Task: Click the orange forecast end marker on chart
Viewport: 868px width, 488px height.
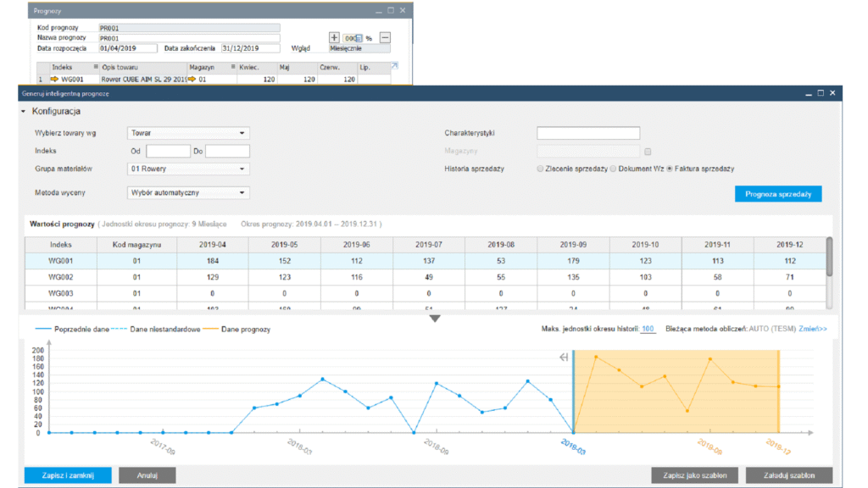Action: click(779, 391)
